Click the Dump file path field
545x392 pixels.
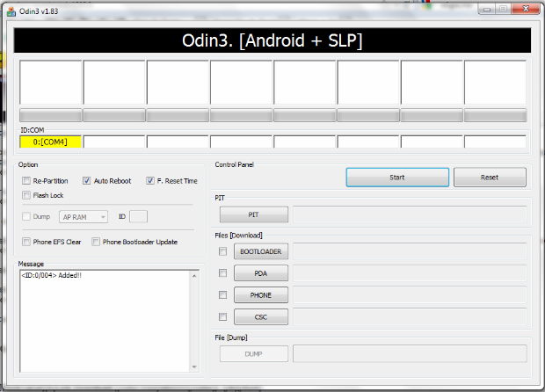point(410,354)
